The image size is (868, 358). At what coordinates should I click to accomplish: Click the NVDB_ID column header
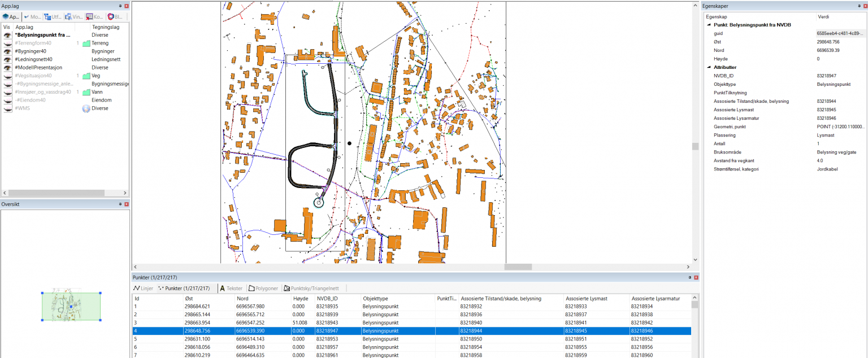pos(327,298)
